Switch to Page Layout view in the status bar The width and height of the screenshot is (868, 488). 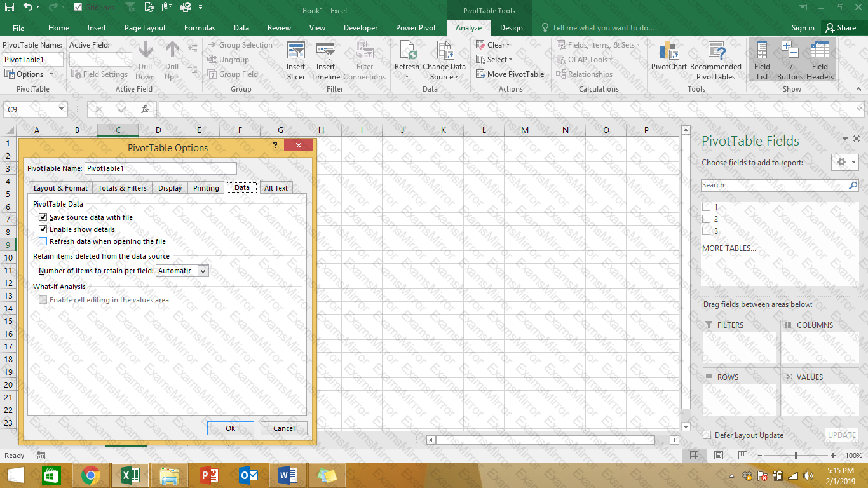point(718,456)
